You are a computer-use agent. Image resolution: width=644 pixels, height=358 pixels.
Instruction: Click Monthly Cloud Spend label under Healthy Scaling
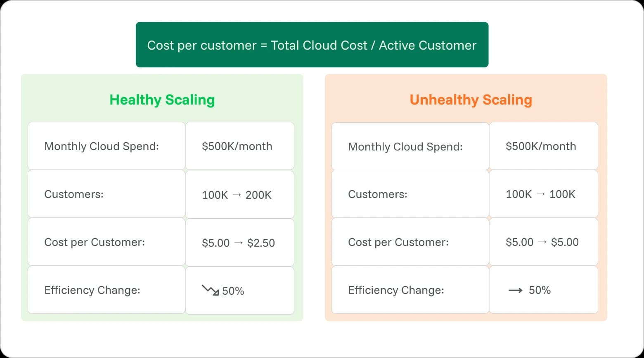click(x=102, y=146)
